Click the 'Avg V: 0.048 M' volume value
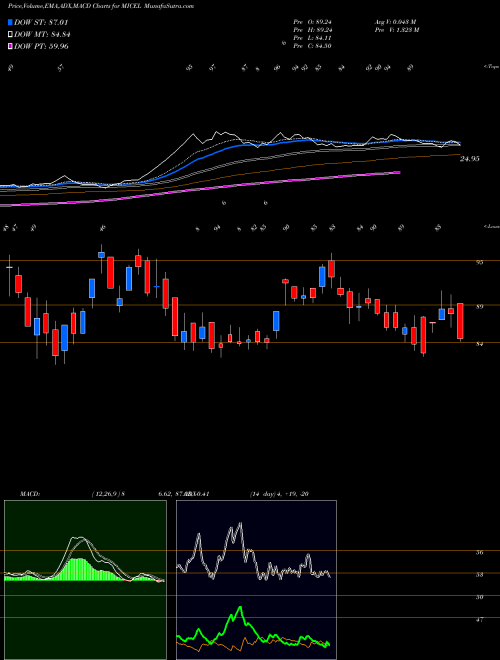The height and width of the screenshot is (660, 500). 395,22
